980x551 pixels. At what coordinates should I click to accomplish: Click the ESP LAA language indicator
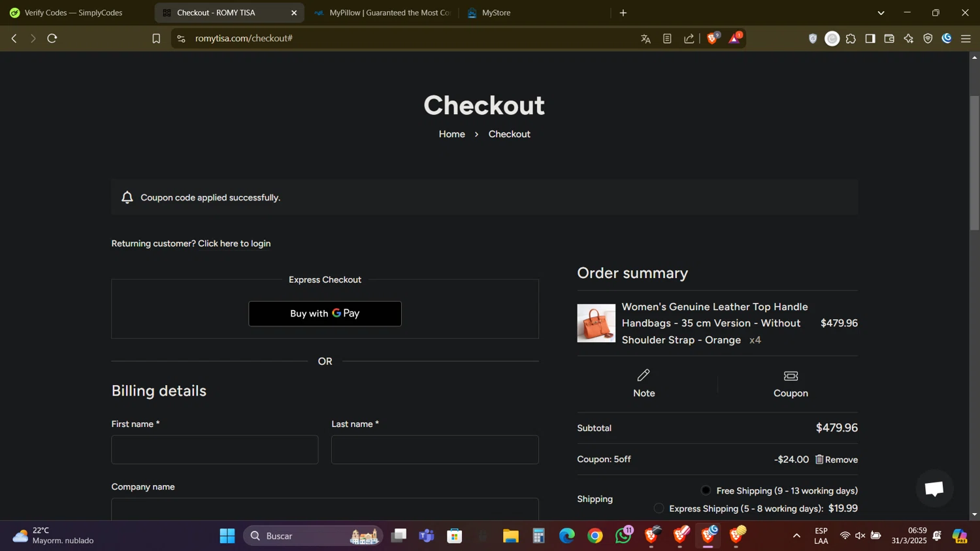[x=821, y=536]
